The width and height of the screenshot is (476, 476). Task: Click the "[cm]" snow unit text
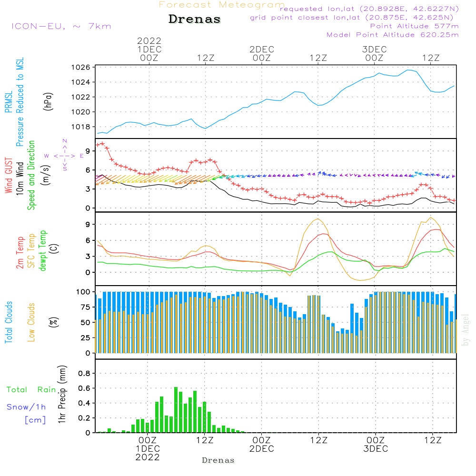(35, 420)
